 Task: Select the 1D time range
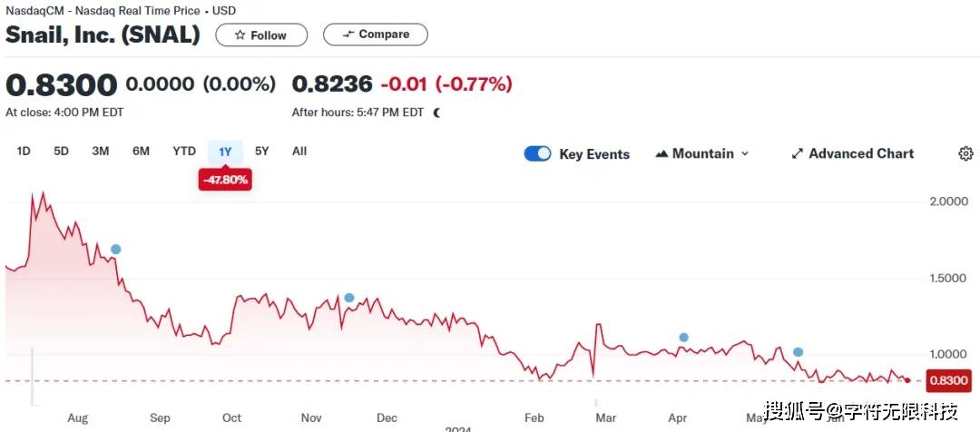(x=23, y=152)
